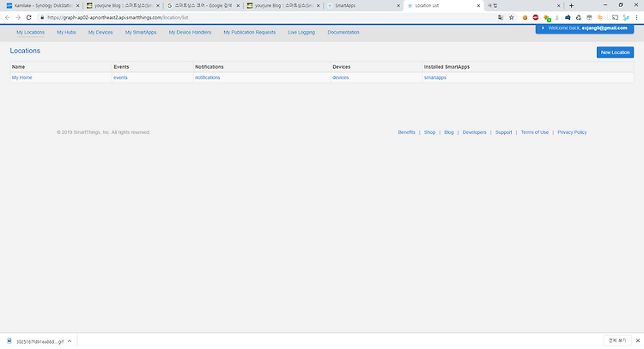Open Documentation nav item
Image resolution: width=644 pixels, height=349 pixels.
coord(343,32)
